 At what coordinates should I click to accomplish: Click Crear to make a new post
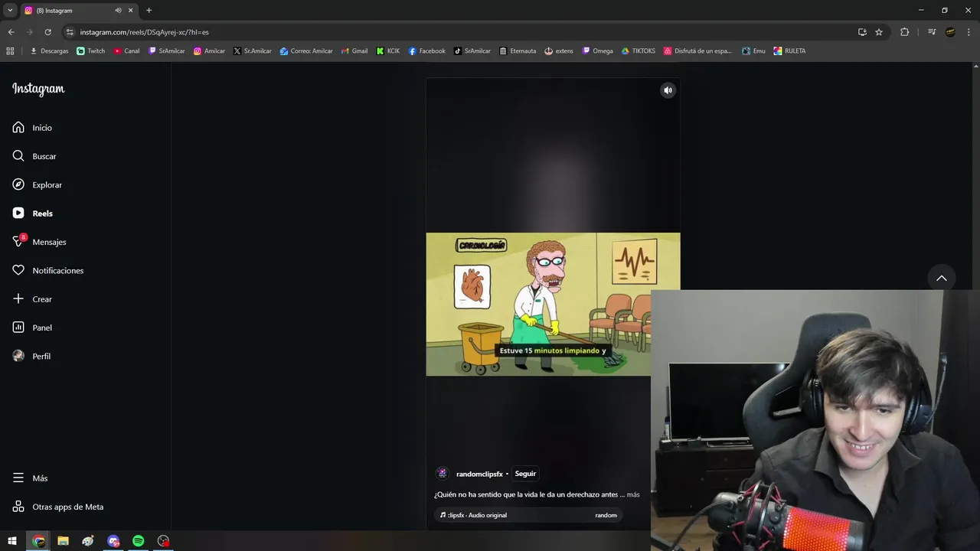pyautogui.click(x=32, y=299)
